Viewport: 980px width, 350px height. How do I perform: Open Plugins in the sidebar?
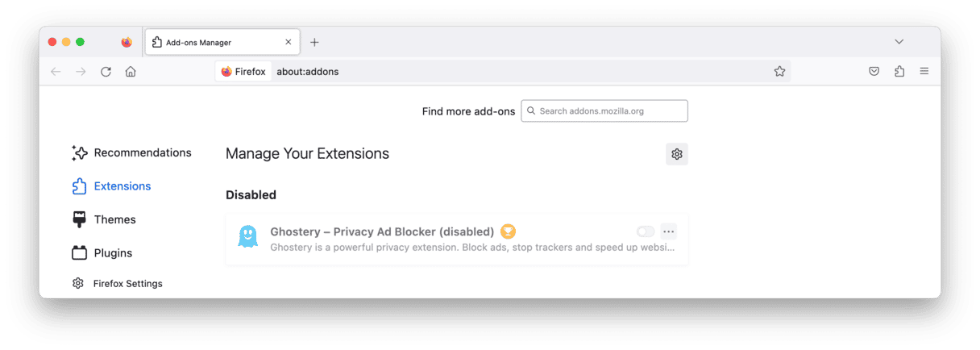[x=113, y=253]
